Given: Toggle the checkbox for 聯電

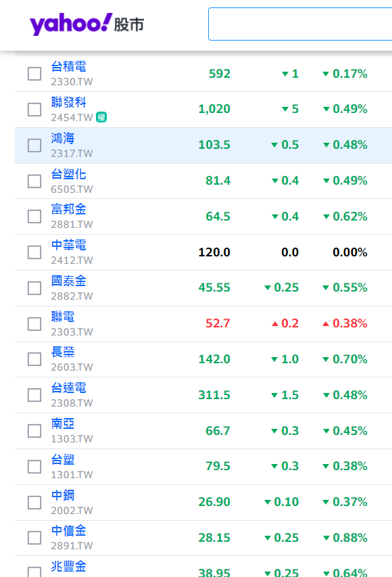Looking at the screenshot, I should [x=34, y=324].
